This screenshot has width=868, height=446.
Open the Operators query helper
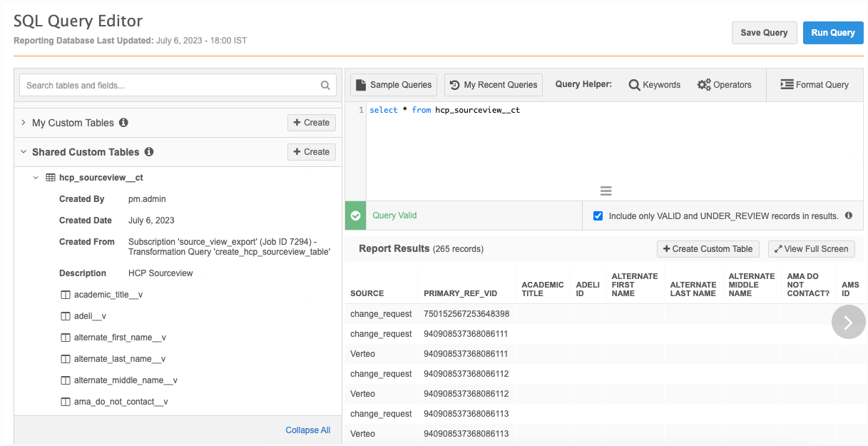point(724,85)
